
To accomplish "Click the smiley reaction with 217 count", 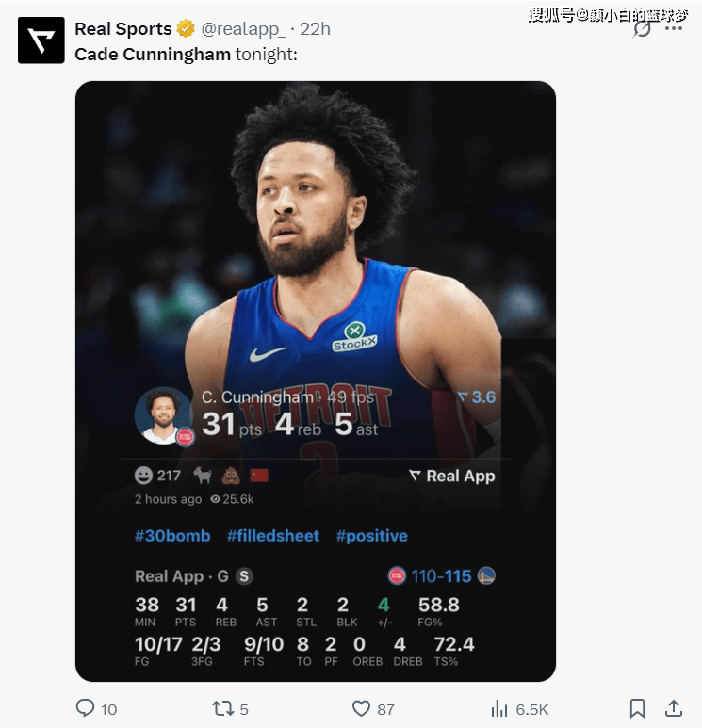I will point(157,476).
